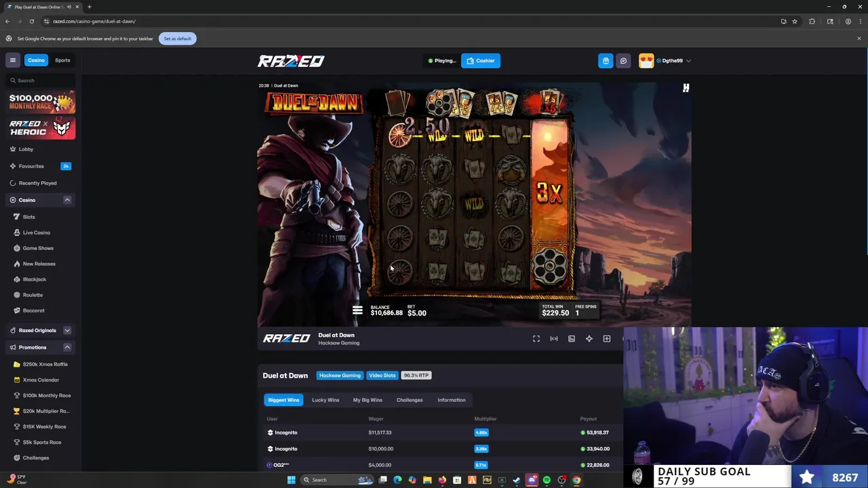Open Microsoft Edge from taskbar
The height and width of the screenshot is (488, 868).
397,480
